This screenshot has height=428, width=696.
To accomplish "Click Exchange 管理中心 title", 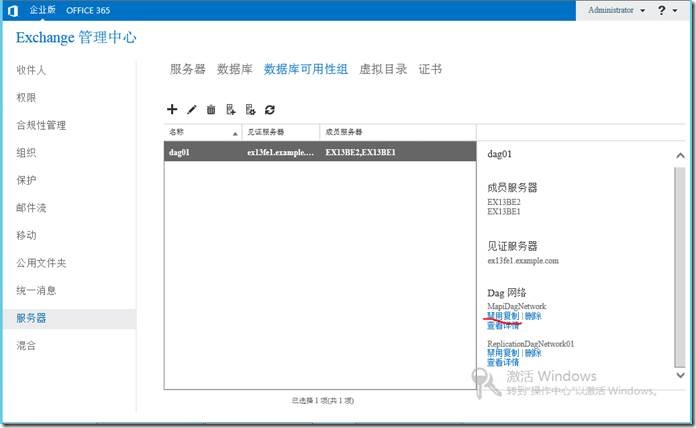I will click(76, 37).
